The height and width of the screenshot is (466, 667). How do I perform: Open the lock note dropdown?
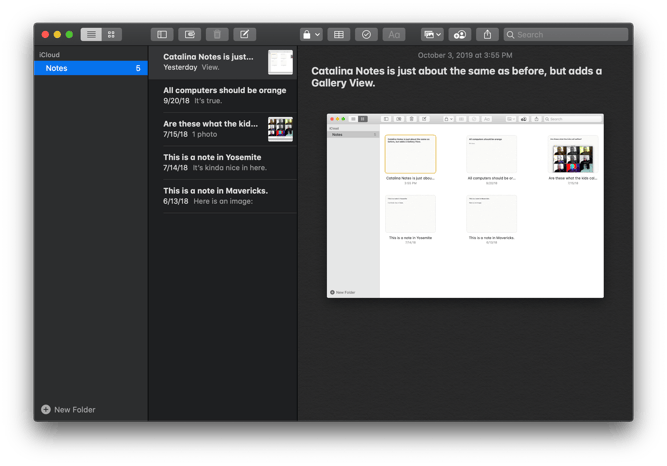point(311,34)
